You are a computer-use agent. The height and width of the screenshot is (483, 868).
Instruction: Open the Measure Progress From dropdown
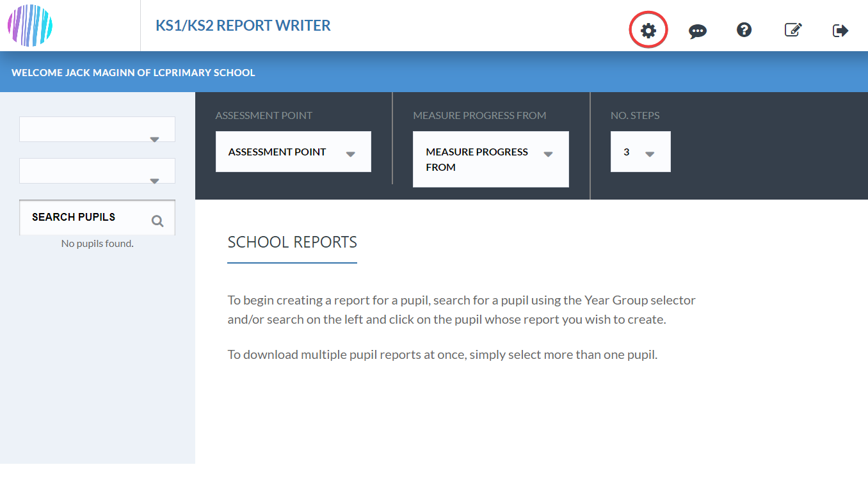coord(491,159)
